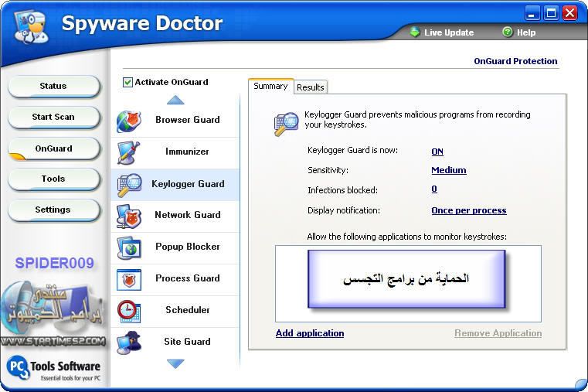Click the 'Keylogger Guard is now:' label
Screen dimensions: 588x392
pos(352,150)
